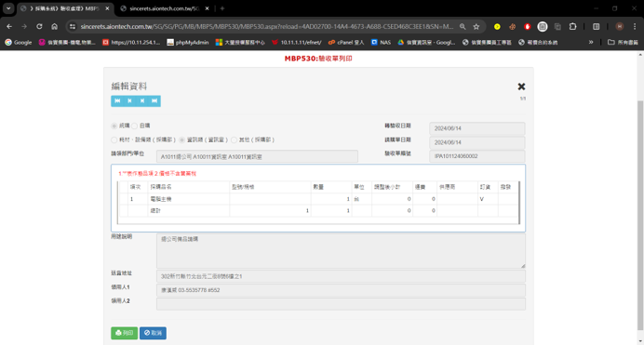
Task: Click the 總計 row label
Action: point(155,210)
